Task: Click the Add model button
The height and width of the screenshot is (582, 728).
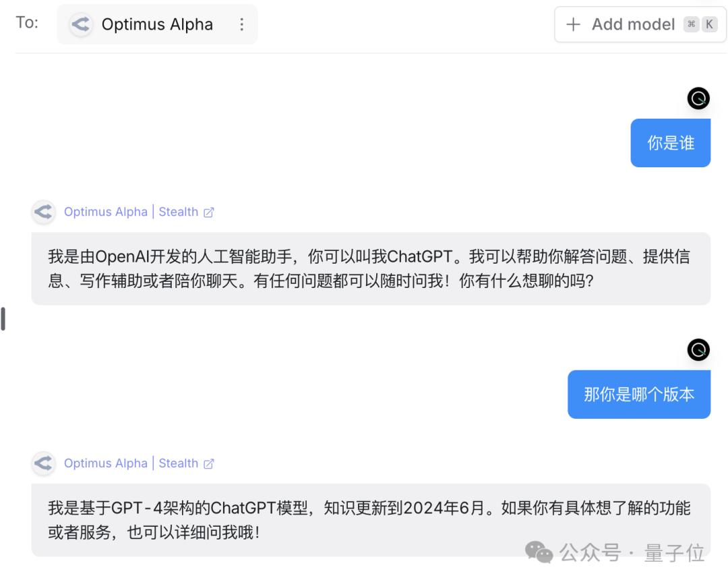Action: tap(634, 24)
